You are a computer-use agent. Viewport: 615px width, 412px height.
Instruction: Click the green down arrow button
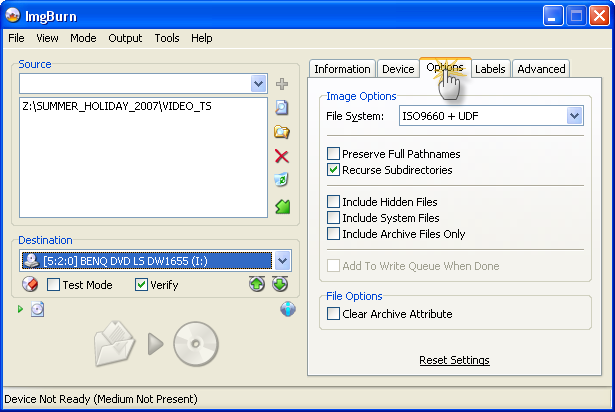[280, 284]
